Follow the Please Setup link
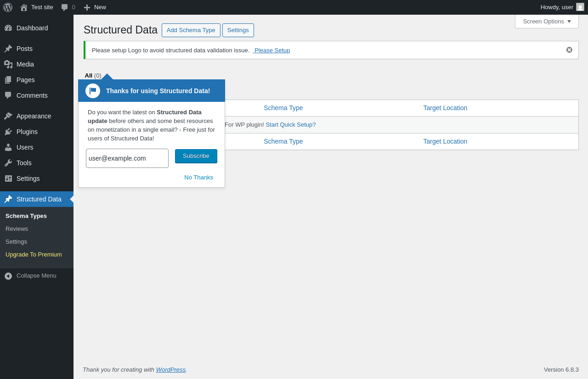588x379 pixels. click(272, 50)
